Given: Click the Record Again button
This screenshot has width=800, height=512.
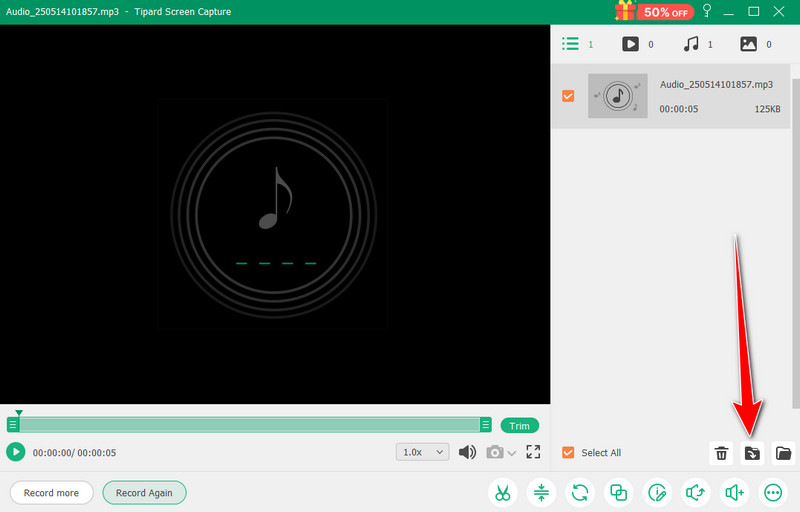Looking at the screenshot, I should pyautogui.click(x=144, y=493).
